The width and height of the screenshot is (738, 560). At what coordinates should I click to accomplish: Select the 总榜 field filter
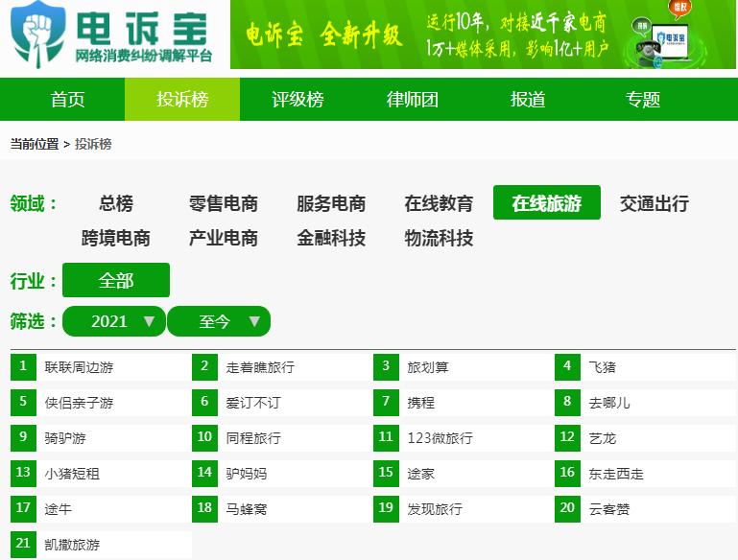coord(116,203)
